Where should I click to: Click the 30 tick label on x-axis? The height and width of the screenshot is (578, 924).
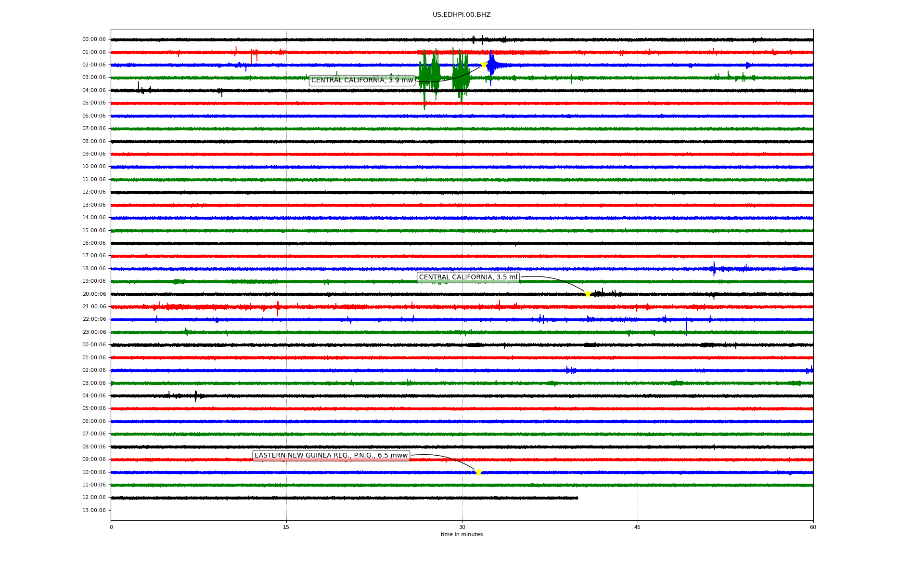tap(462, 527)
